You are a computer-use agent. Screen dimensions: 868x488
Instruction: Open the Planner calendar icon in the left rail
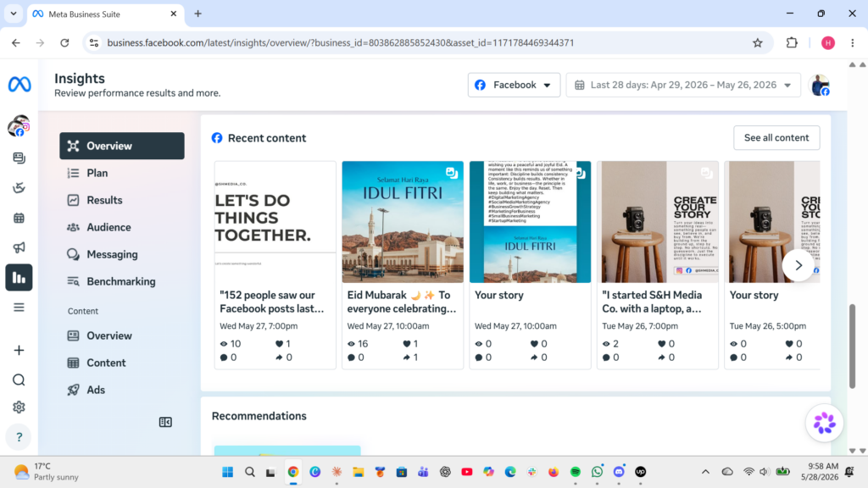click(x=19, y=218)
